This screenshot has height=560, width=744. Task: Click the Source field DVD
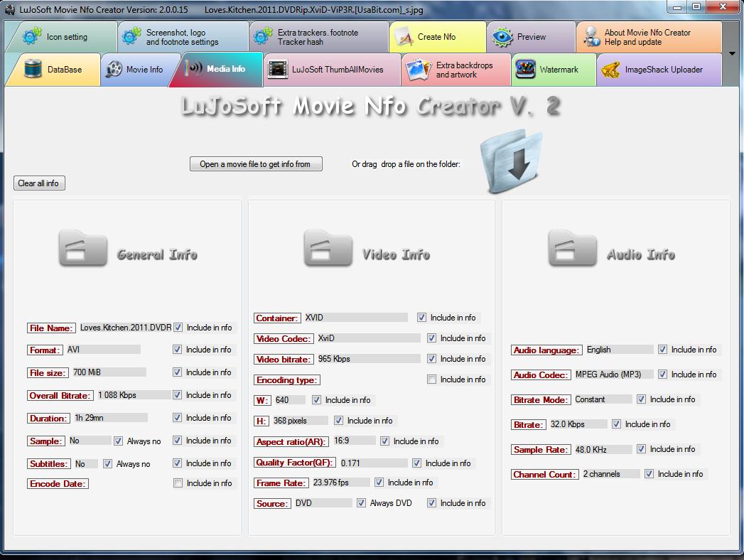coord(323,503)
